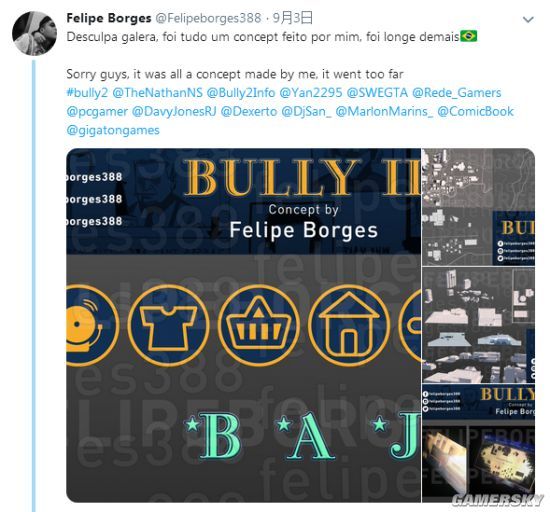
Task: Open the @TheNathanNS mention
Action: (157, 93)
